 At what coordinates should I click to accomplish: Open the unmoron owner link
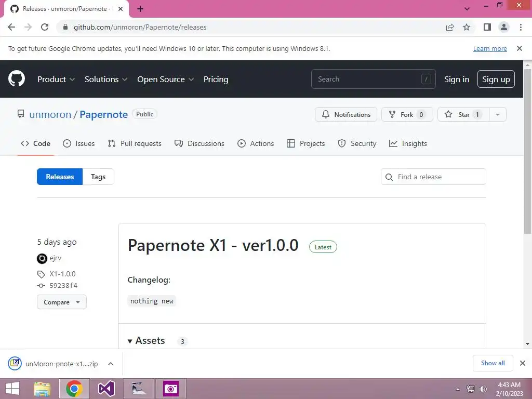pyautogui.click(x=50, y=115)
